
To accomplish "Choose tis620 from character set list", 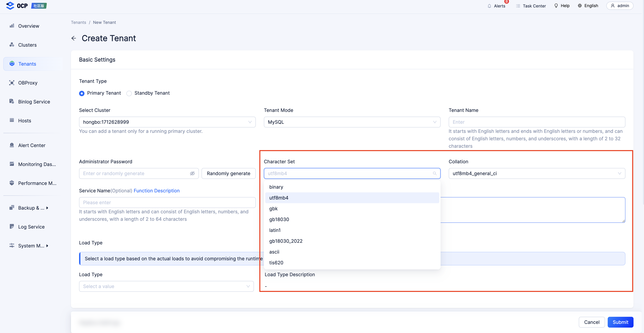I will pyautogui.click(x=352, y=263).
